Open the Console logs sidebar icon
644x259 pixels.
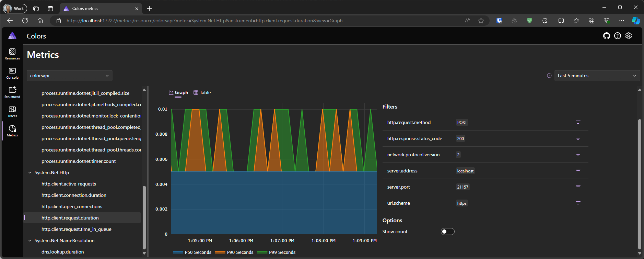point(12,73)
